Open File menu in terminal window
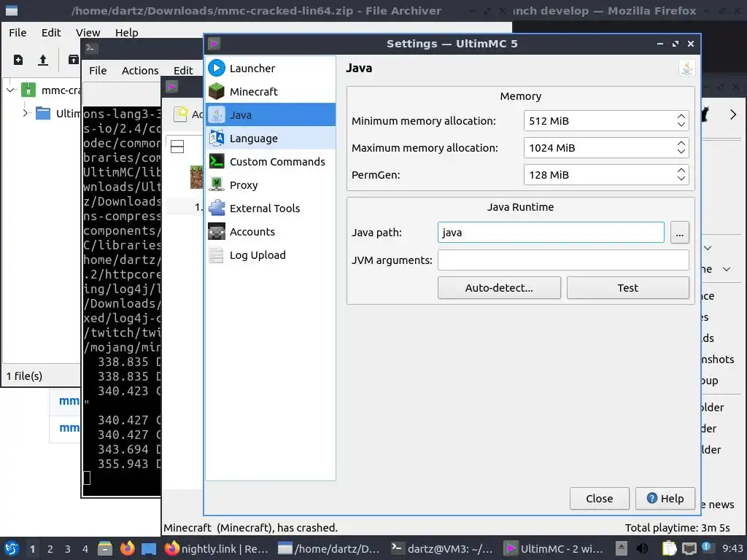Screen dimensions: 747x560 coord(98,71)
